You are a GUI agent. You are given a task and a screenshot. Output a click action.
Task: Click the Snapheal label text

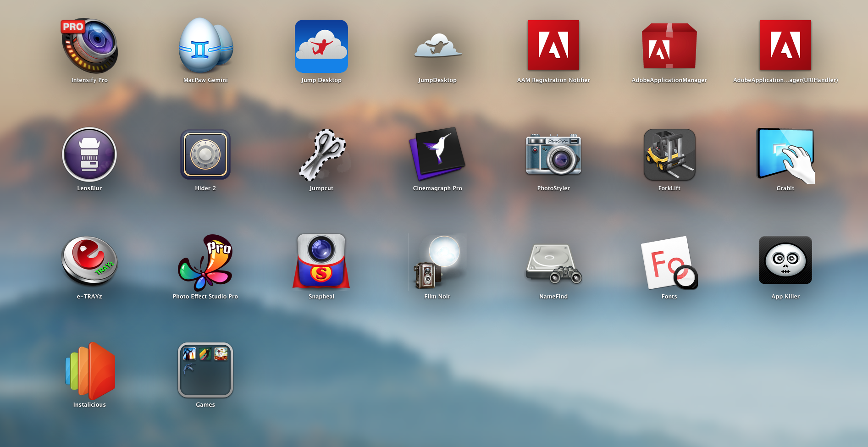point(321,297)
